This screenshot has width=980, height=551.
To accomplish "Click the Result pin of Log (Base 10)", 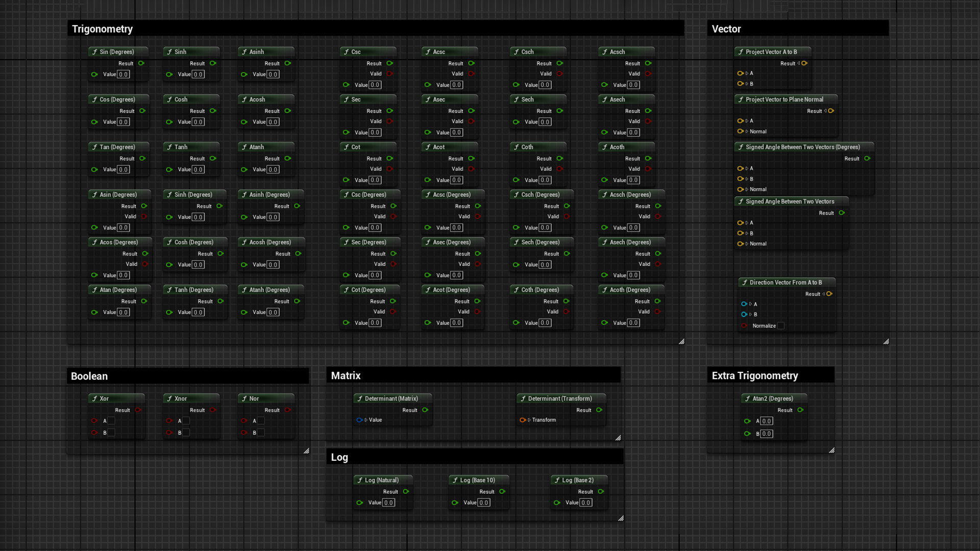I will 502,492.
